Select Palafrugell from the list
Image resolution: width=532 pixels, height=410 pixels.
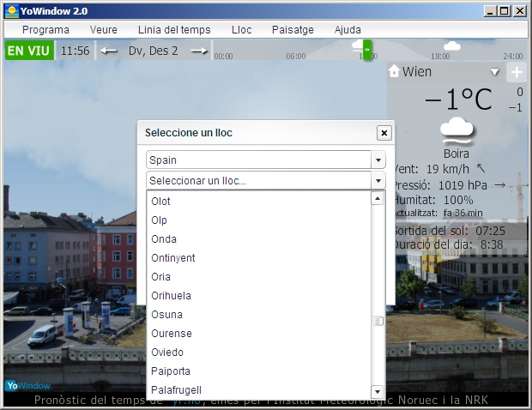(x=258, y=390)
